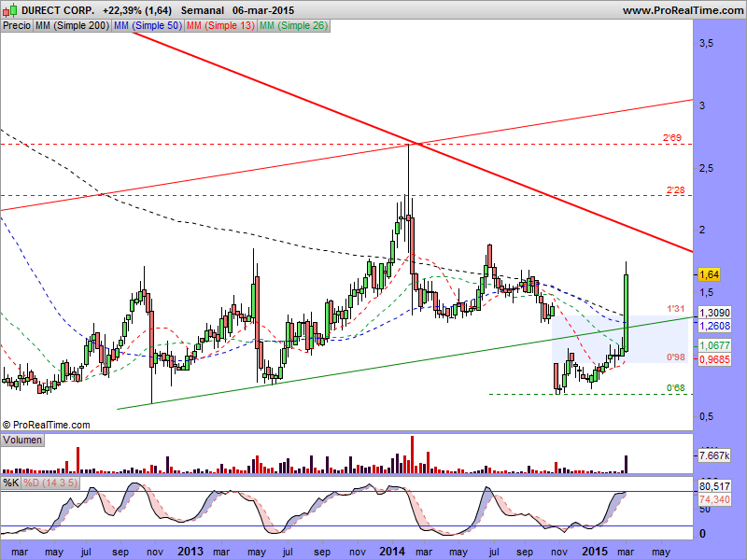The height and width of the screenshot is (560, 747).
Task: Open the www.ProRealTime.com link
Action: [x=684, y=10]
